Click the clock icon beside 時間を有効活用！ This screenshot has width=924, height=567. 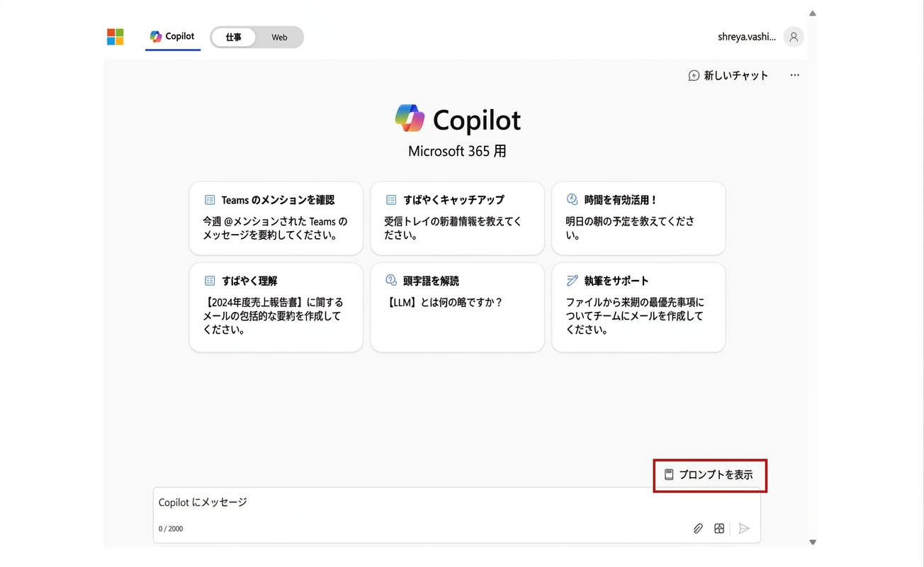(573, 200)
